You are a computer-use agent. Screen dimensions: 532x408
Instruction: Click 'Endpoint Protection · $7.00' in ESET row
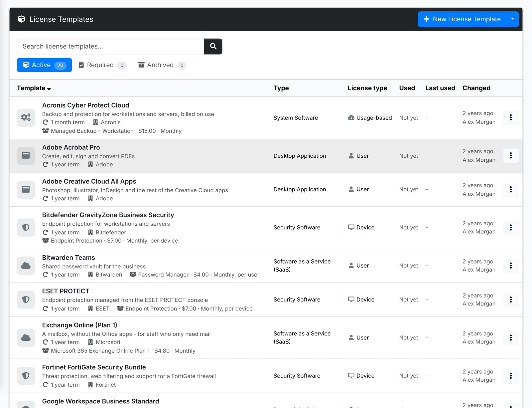pos(161,308)
